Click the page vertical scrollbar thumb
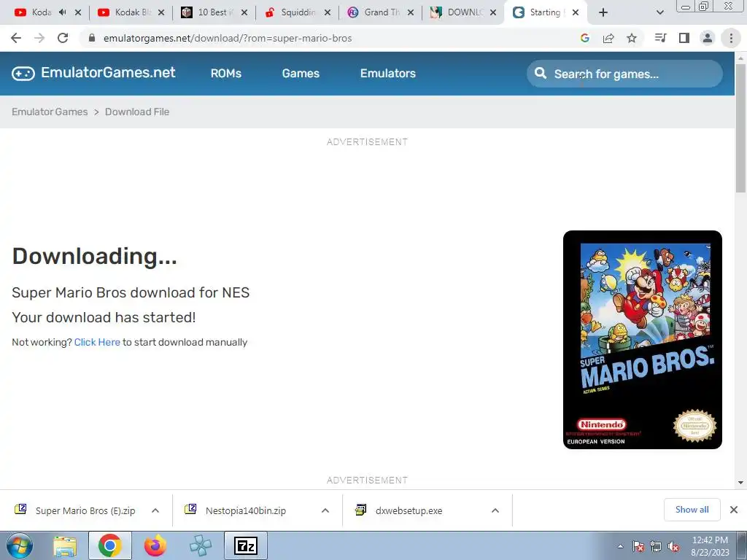This screenshot has height=560, width=747. [x=740, y=128]
